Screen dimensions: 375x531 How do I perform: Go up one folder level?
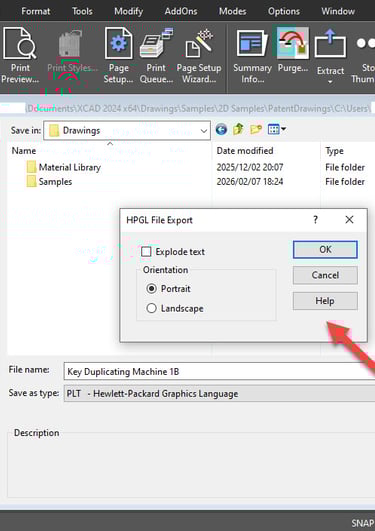[x=238, y=129]
